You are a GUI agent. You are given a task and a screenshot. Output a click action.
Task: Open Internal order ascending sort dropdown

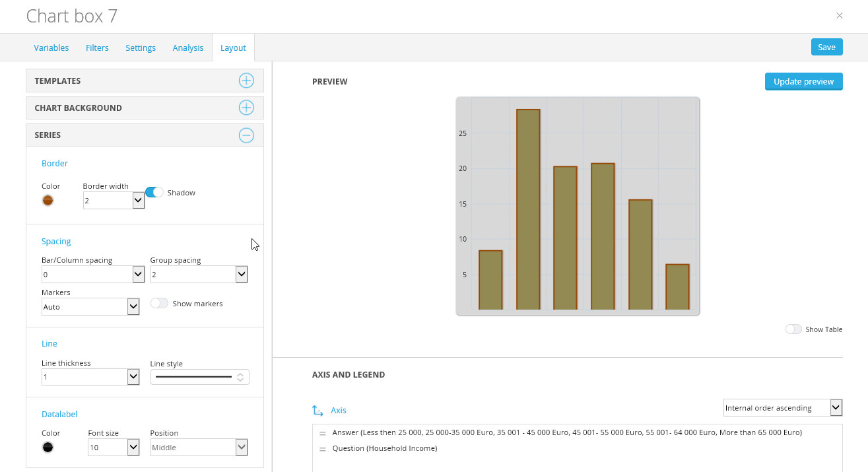783,407
